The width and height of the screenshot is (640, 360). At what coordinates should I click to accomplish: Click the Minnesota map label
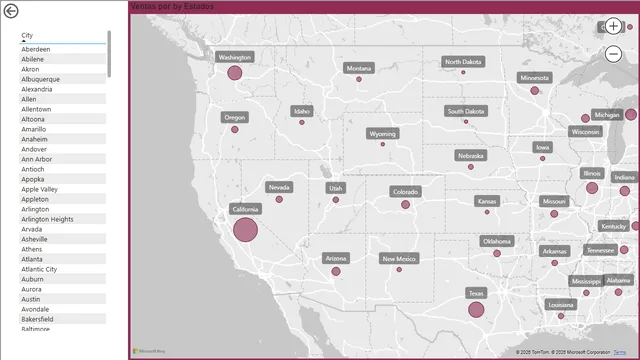(x=535, y=78)
